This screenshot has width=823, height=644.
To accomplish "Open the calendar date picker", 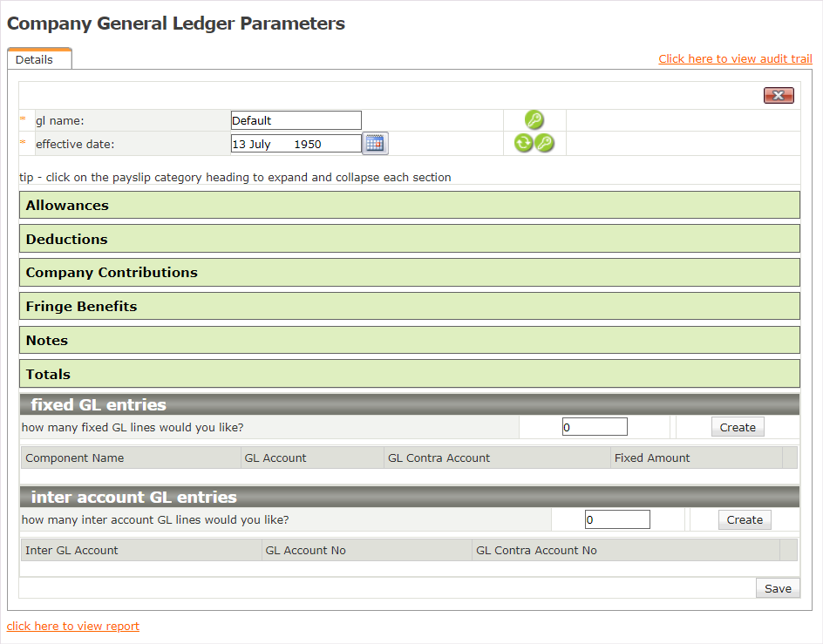I will coord(375,144).
